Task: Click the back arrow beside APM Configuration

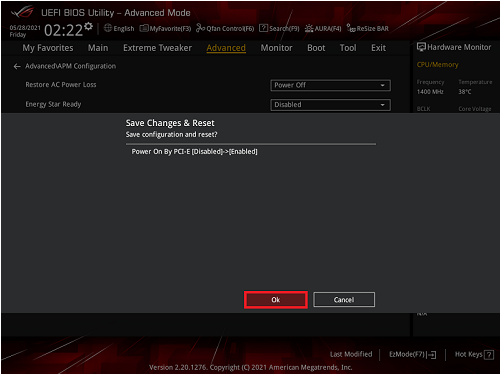Action: [x=17, y=67]
